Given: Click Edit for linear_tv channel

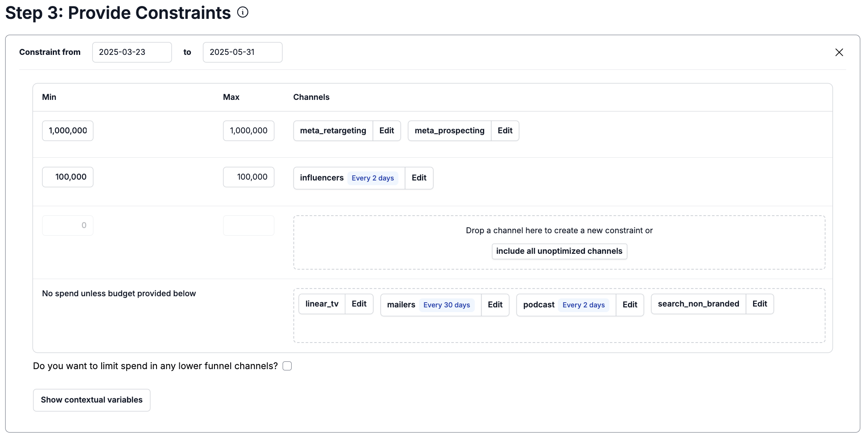Looking at the screenshot, I should (359, 304).
